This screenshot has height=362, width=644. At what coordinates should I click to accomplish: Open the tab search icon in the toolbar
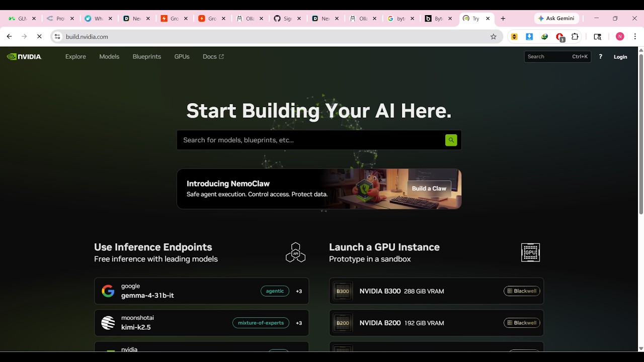[597, 37]
